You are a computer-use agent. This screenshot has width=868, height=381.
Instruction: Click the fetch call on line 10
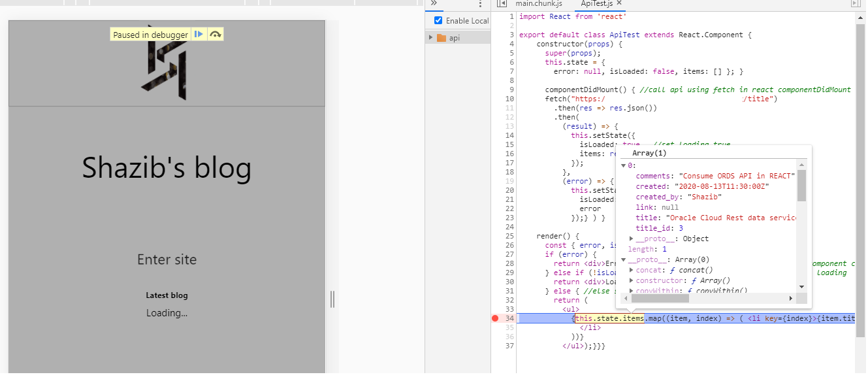point(661,99)
